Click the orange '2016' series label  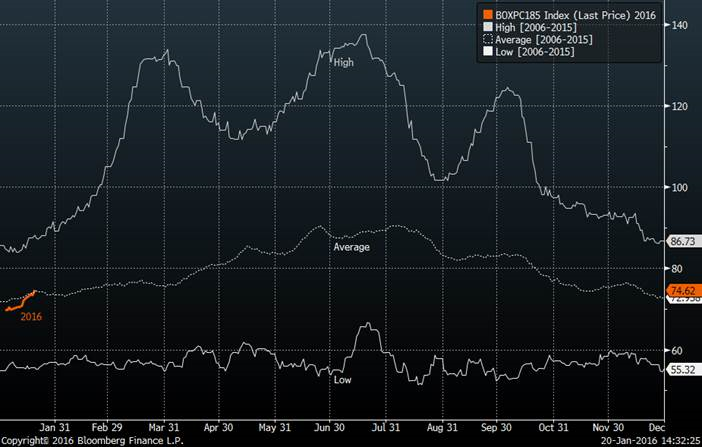point(30,316)
